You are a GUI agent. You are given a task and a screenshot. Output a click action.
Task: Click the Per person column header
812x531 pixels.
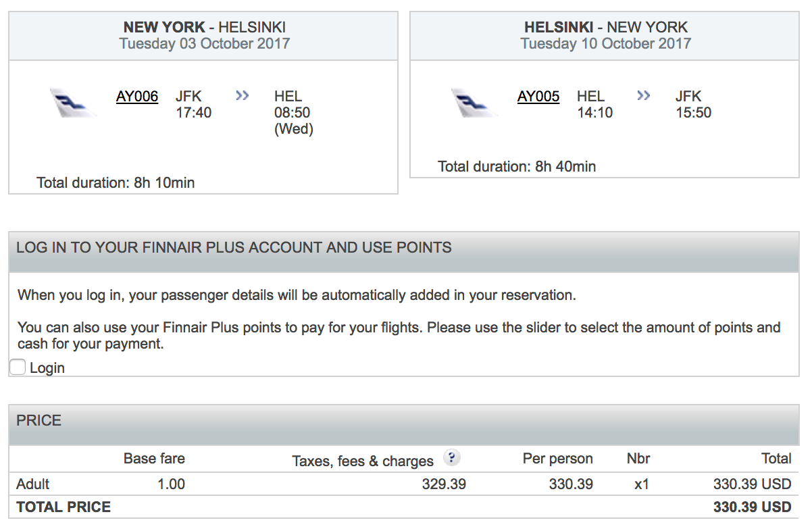(x=557, y=459)
